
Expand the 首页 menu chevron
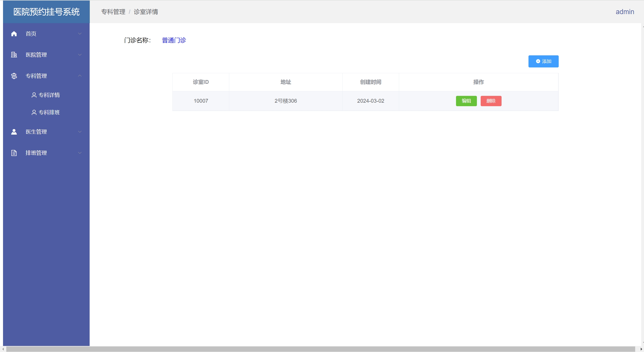[80, 34]
